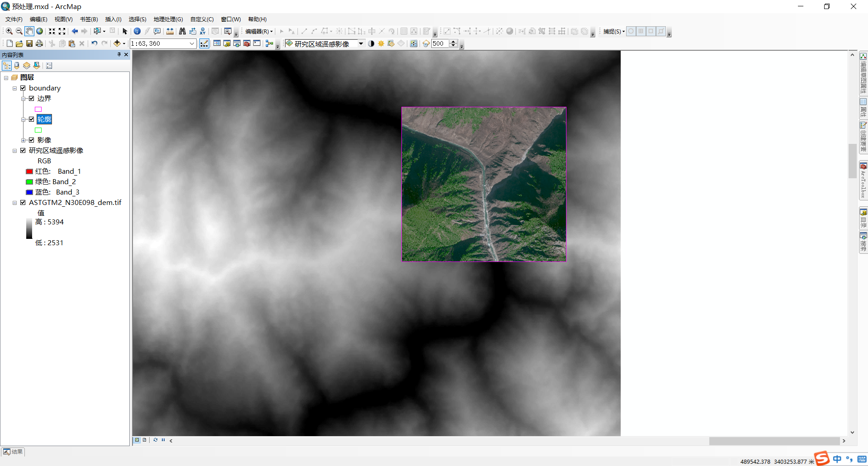The width and height of the screenshot is (868, 466).
Task: Click the blue Band_3 color swatch
Action: click(x=29, y=192)
